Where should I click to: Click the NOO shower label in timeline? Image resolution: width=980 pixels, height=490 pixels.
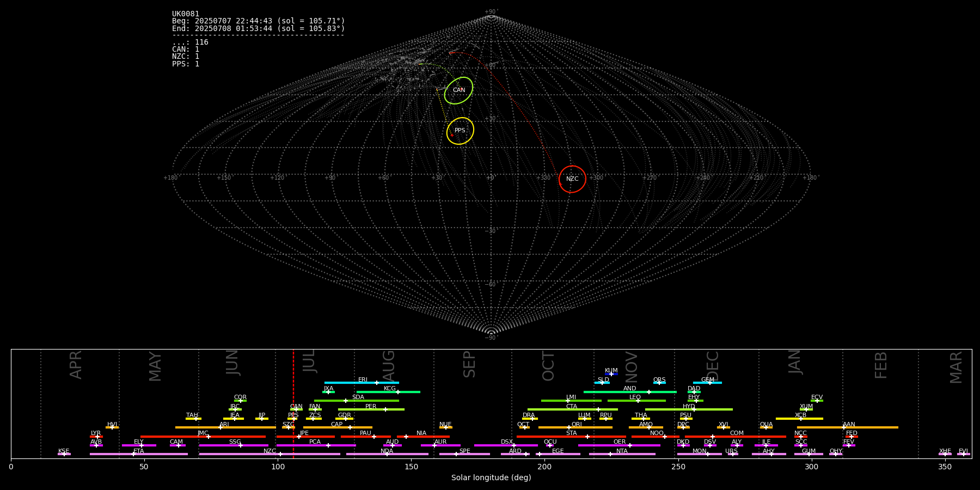(x=657, y=433)
